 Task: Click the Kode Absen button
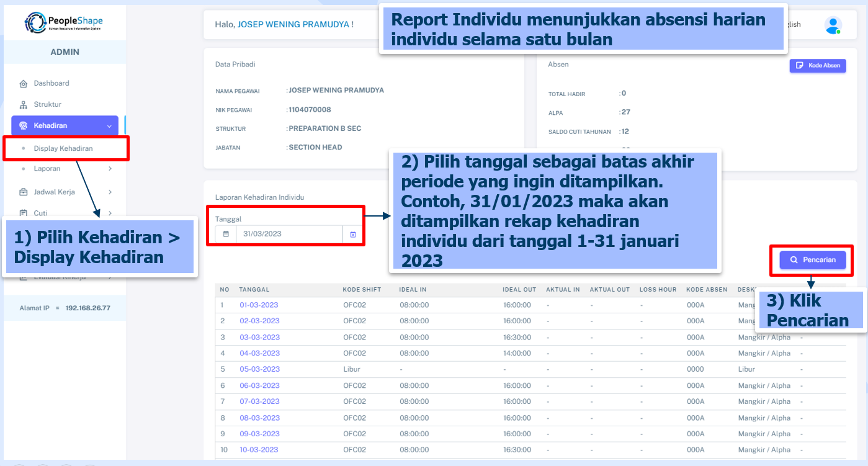(x=817, y=65)
